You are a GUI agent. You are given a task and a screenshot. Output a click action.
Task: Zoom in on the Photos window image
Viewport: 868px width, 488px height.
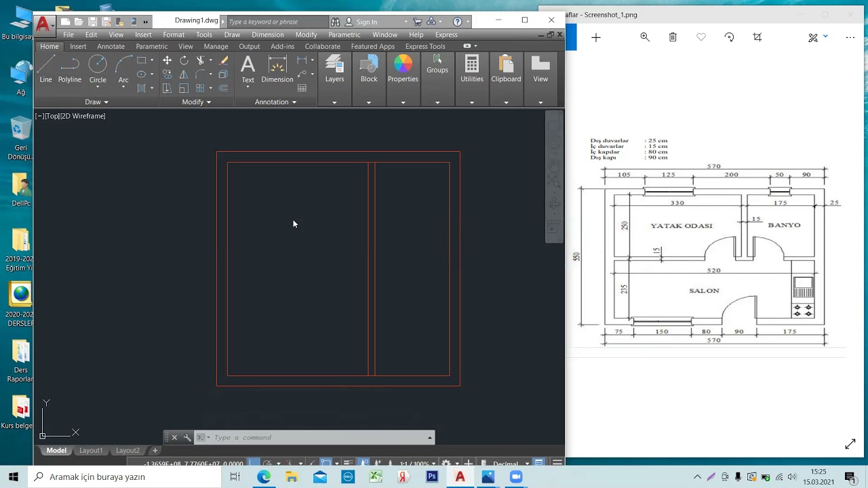[x=645, y=37]
